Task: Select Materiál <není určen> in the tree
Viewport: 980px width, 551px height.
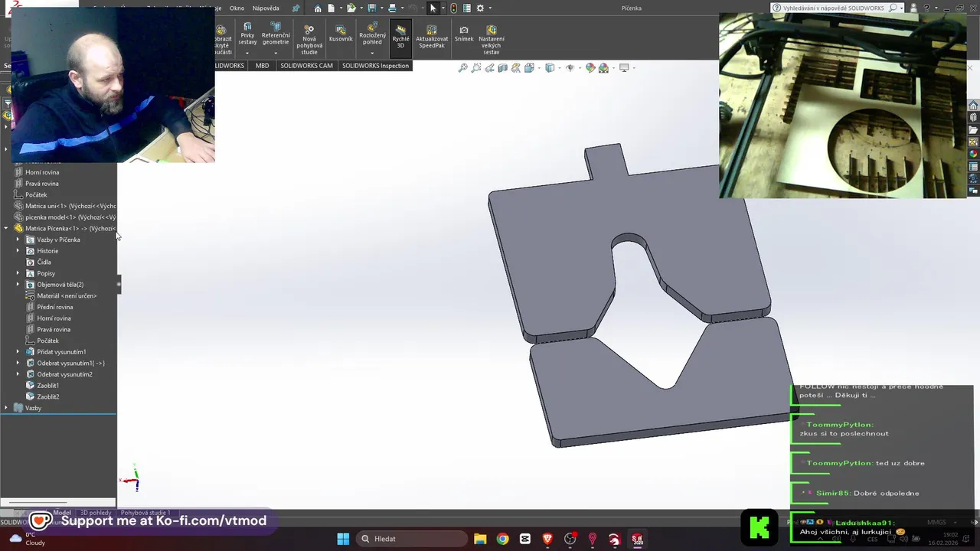Action: 67,296
